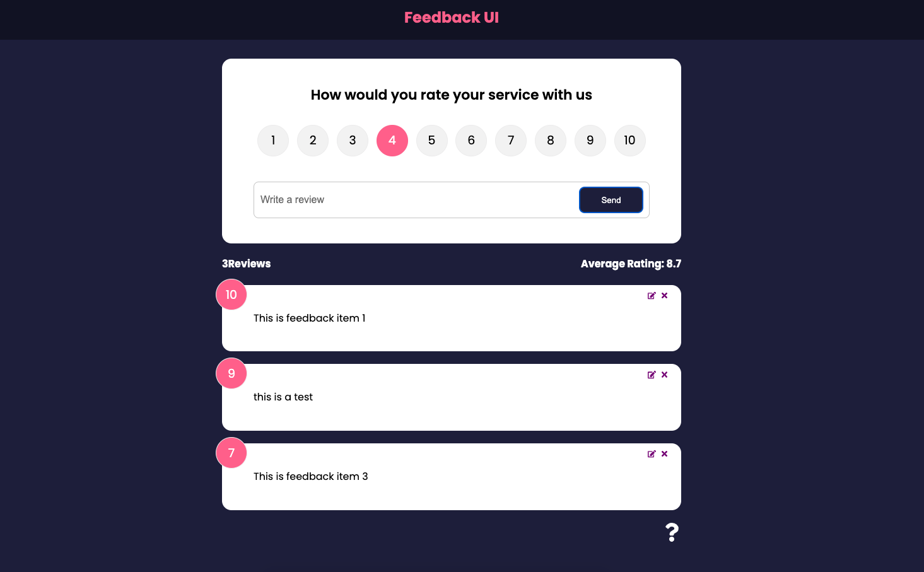Click the '7' badge on feedback item 3

click(x=231, y=453)
